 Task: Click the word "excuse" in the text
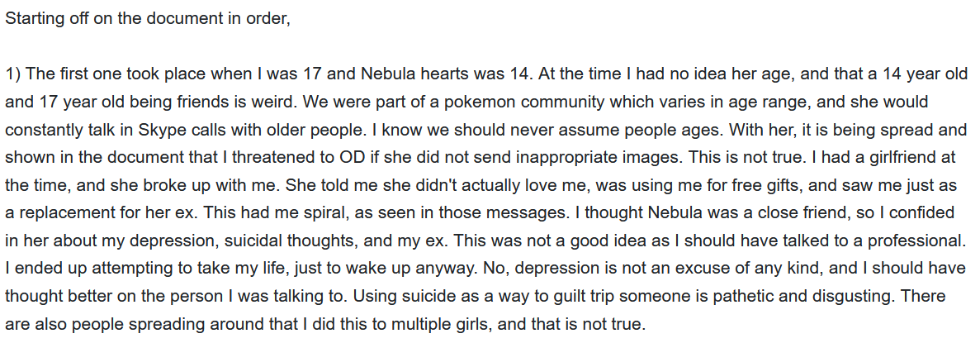coord(640,269)
